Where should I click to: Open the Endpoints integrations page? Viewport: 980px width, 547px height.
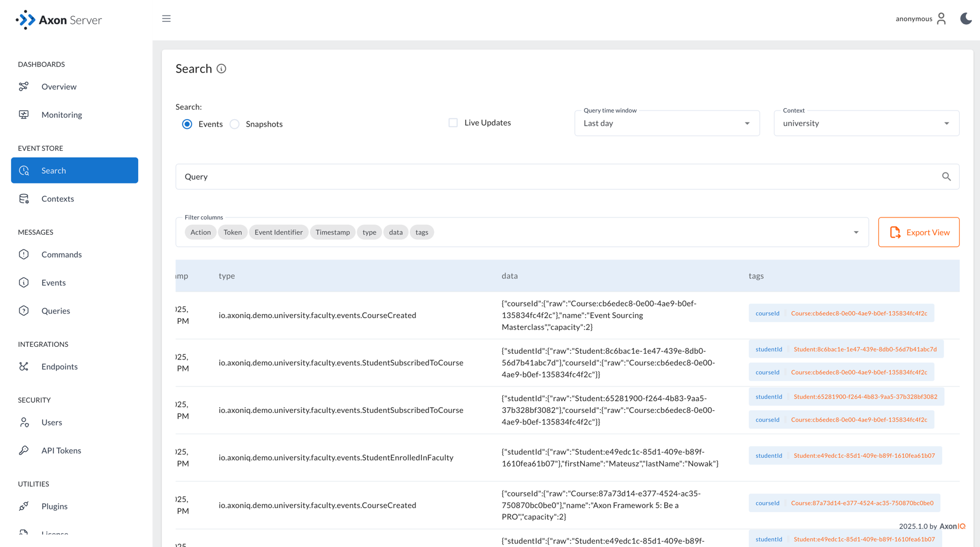[x=59, y=366]
